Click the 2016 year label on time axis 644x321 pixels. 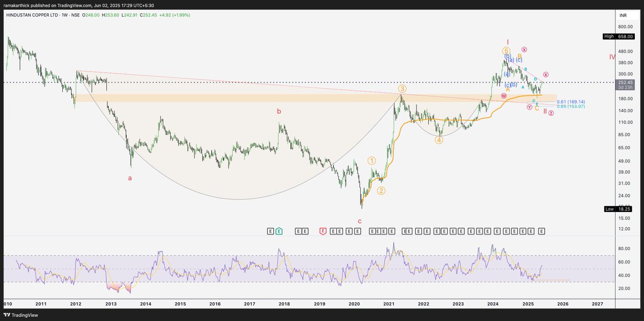[215, 304]
